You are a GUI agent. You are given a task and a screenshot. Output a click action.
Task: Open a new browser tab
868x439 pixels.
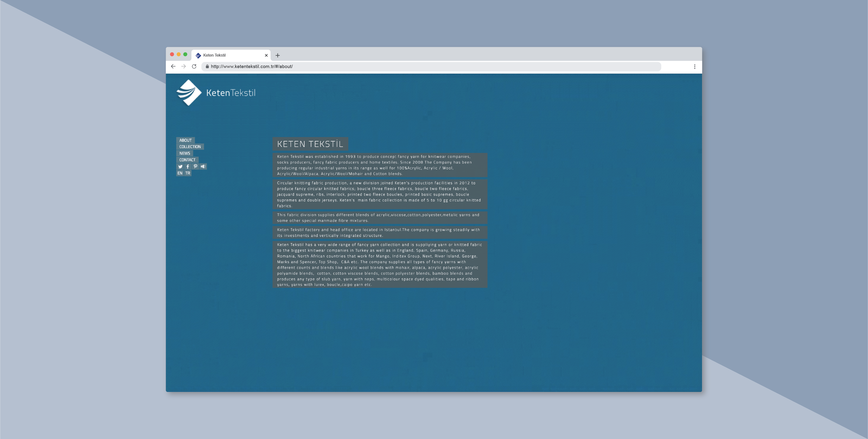point(278,55)
